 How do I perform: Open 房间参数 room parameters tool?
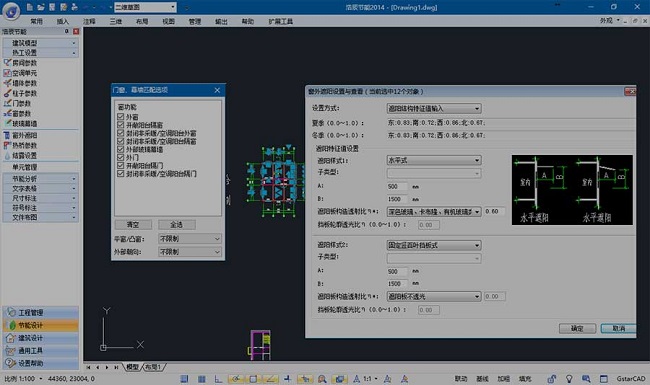click(20, 63)
